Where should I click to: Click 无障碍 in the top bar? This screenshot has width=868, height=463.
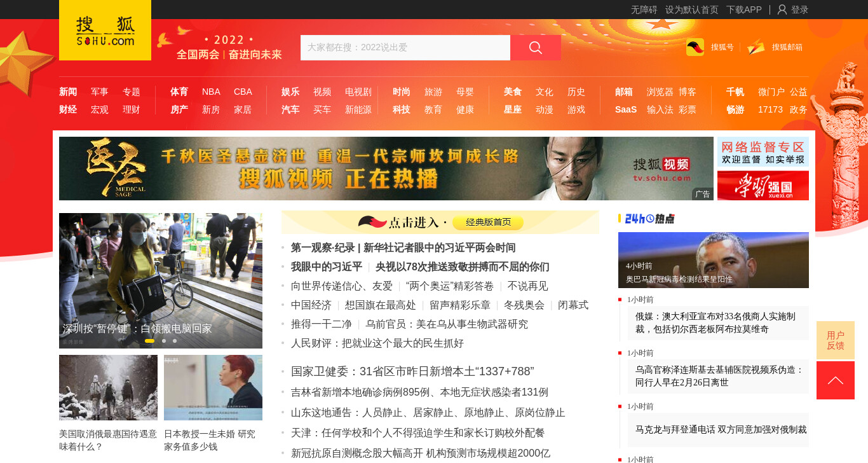click(x=644, y=10)
